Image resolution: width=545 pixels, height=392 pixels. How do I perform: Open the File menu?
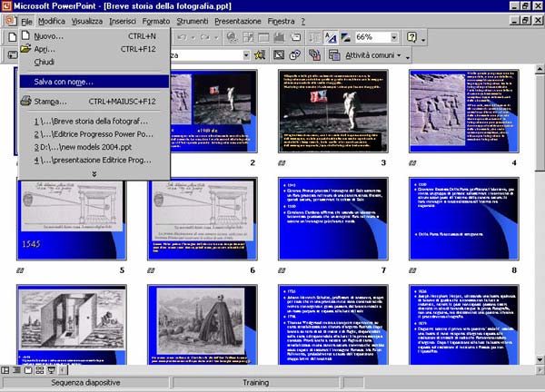(x=26, y=22)
